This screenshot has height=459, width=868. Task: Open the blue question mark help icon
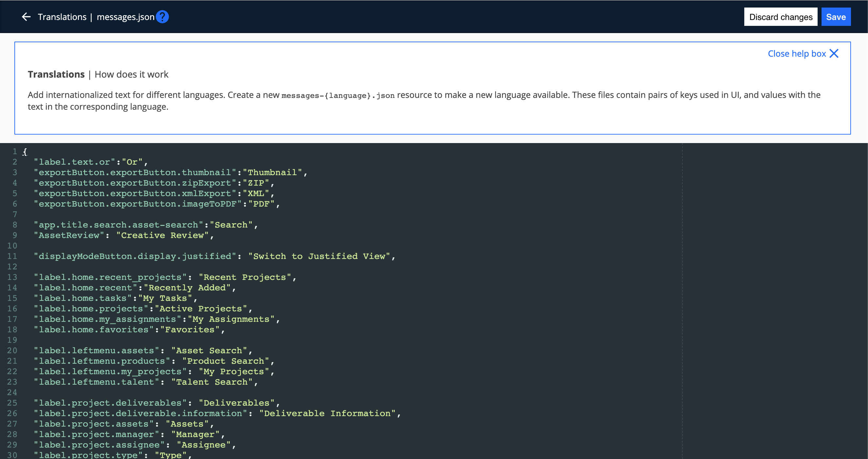click(162, 17)
